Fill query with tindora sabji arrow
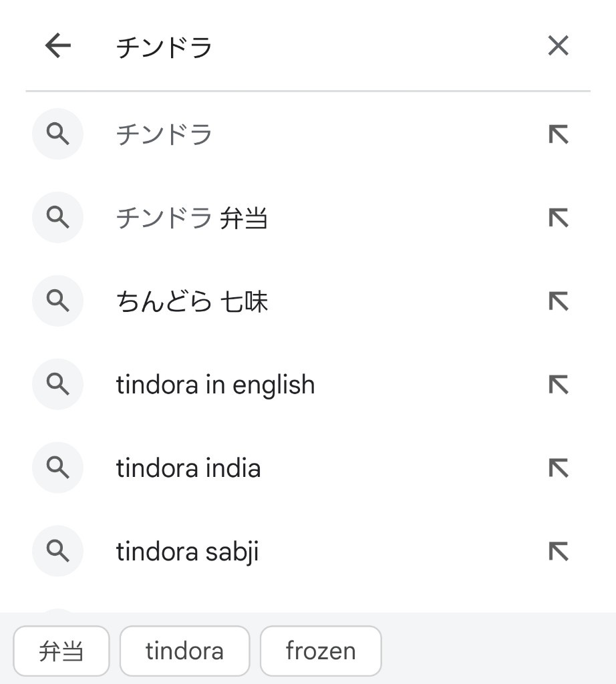616x684 pixels. (558, 551)
